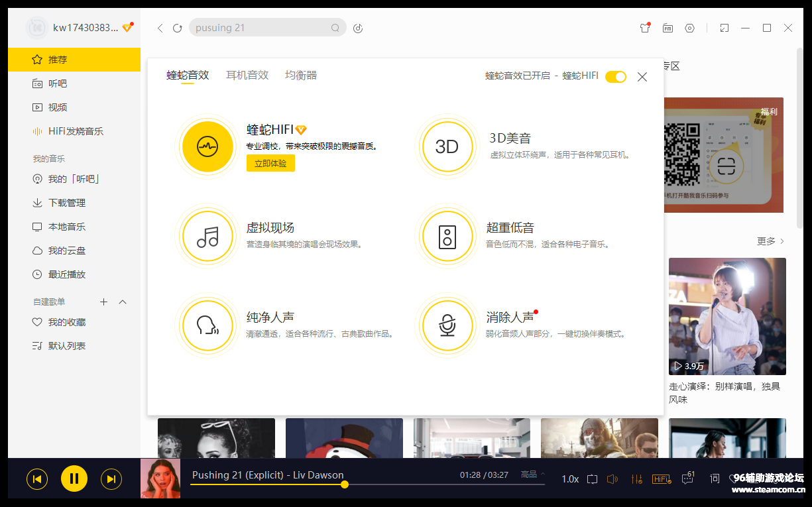The image size is (812, 507).
Task: Switch to the 耳机音效 headphone effects tab
Action: click(247, 75)
